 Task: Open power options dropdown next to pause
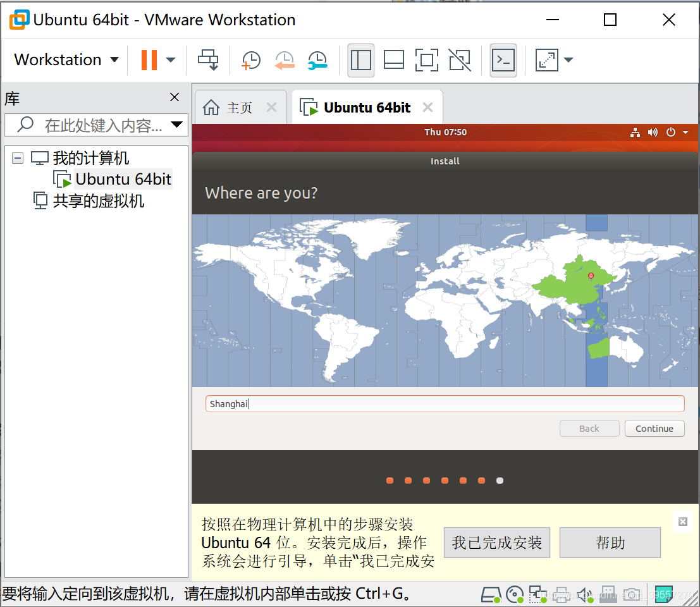(x=171, y=60)
